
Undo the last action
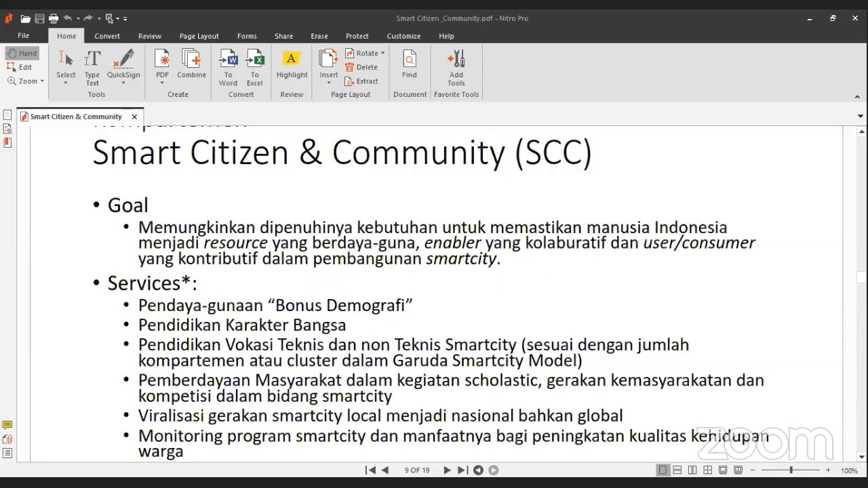(68, 18)
